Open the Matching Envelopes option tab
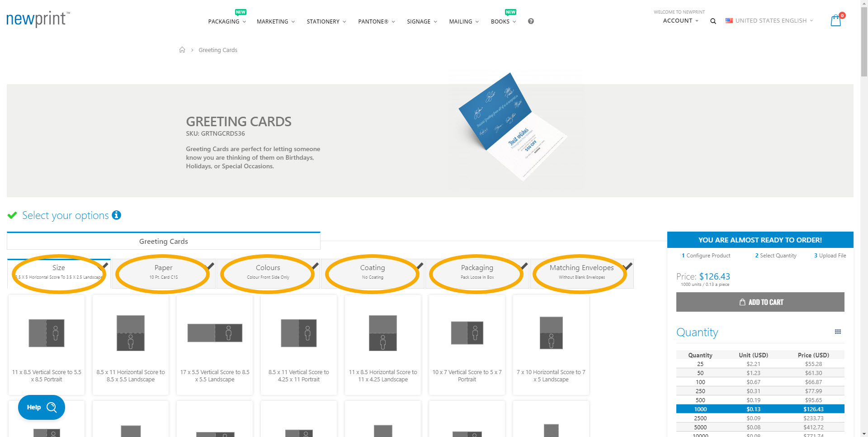 [x=581, y=273]
